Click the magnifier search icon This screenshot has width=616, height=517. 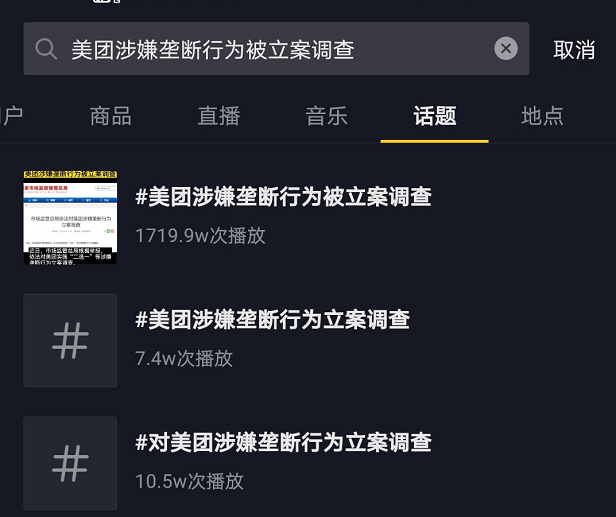click(x=46, y=49)
